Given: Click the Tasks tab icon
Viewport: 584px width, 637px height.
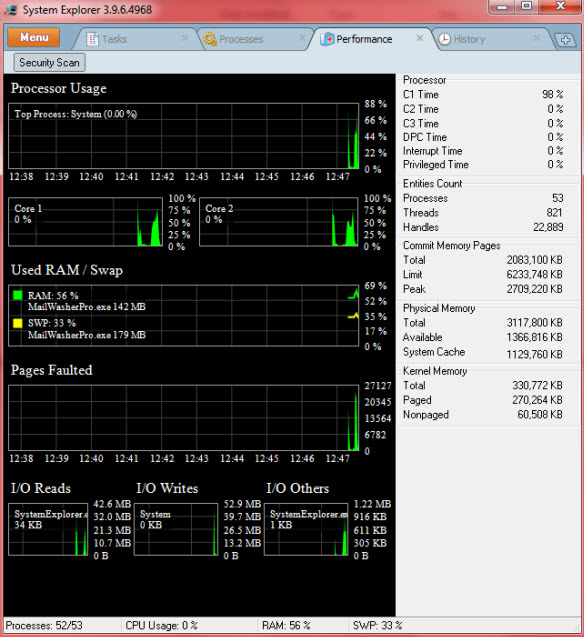Looking at the screenshot, I should tap(93, 39).
